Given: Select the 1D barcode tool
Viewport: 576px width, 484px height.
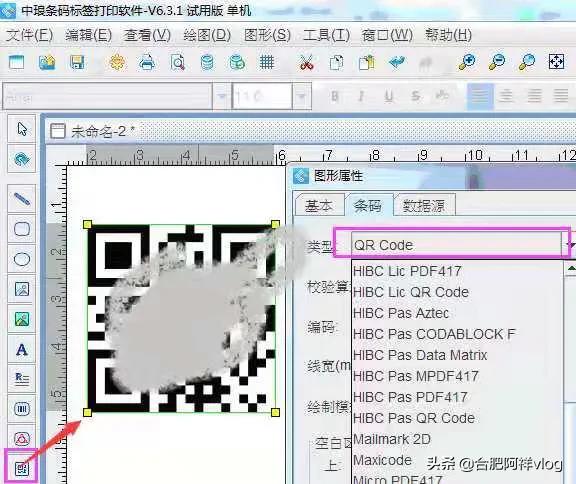Looking at the screenshot, I should [x=22, y=409].
